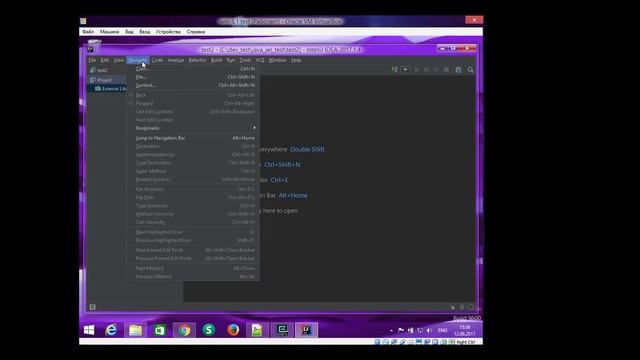The image size is (640, 360).
Task: Toggle tool window buttons icon in bottom-left corner
Action: (93, 307)
